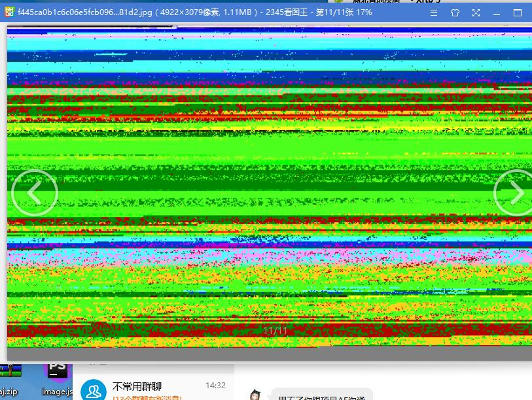Select the aj.zip archive on the desktop
The width and height of the screenshot is (532, 400).
pos(10,380)
